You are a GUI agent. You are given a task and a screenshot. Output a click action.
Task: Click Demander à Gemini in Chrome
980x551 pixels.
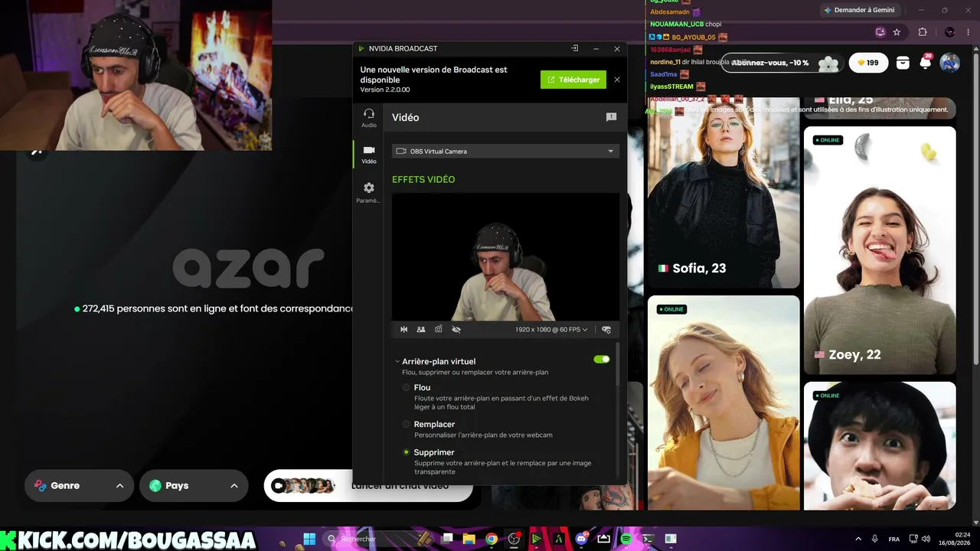[862, 10]
